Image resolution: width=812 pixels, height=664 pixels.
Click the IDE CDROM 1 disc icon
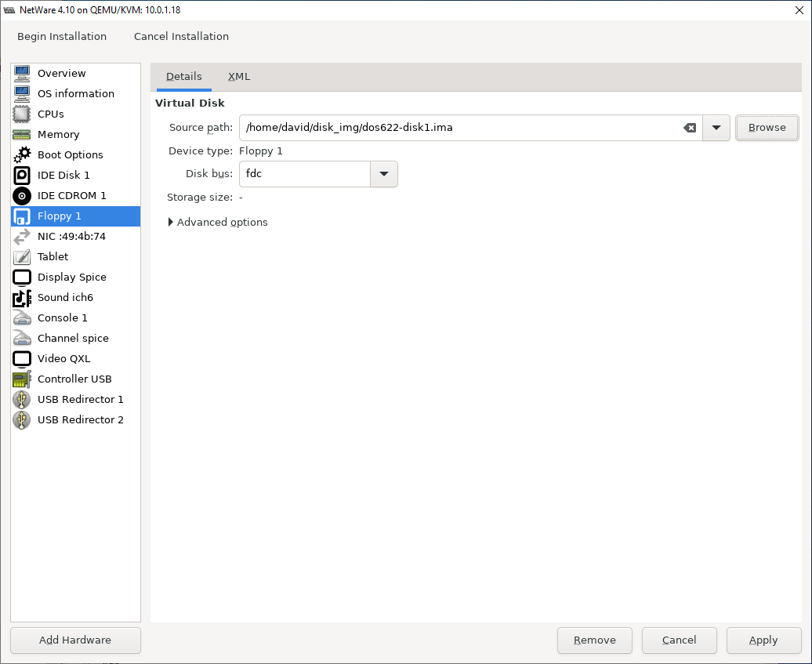(x=22, y=196)
